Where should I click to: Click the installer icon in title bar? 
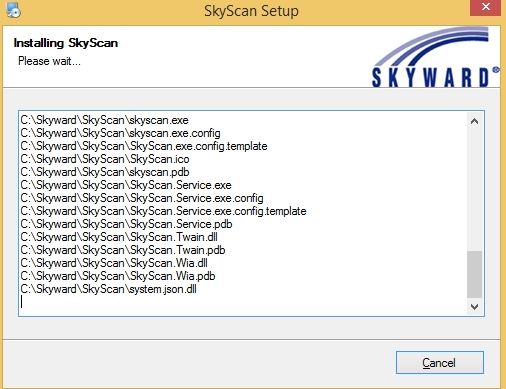pos(13,10)
